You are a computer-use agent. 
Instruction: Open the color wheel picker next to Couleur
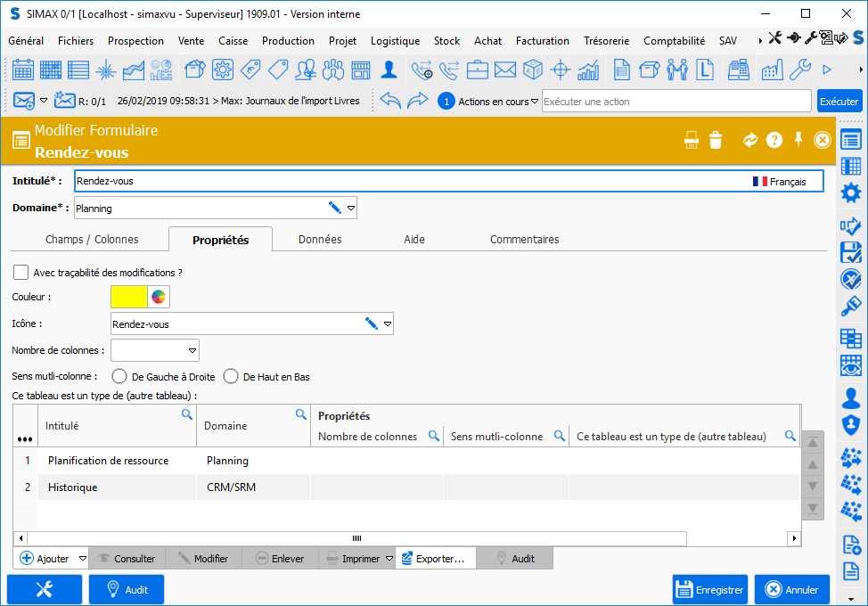click(159, 297)
